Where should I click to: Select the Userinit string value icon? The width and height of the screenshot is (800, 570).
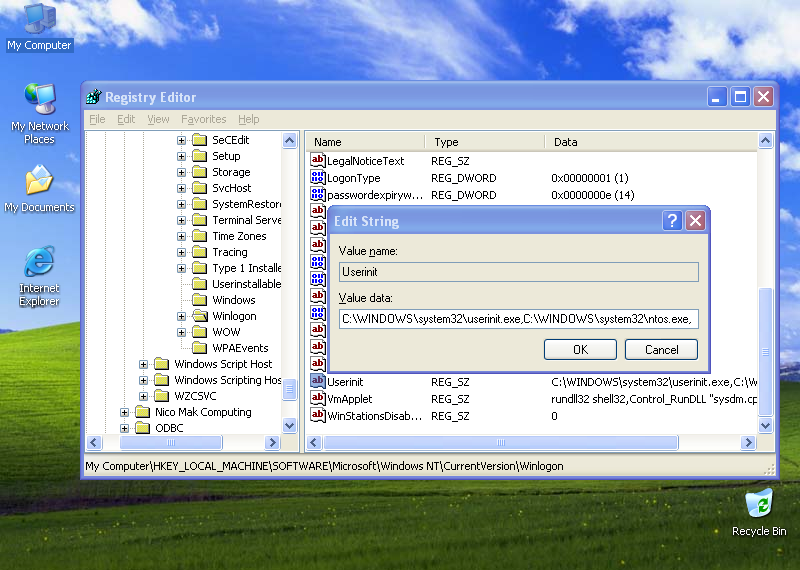pyautogui.click(x=317, y=381)
